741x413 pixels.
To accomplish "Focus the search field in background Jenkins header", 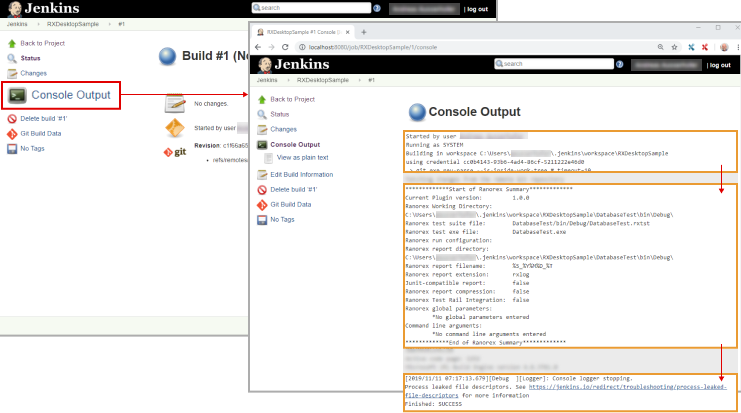I will (311, 8).
